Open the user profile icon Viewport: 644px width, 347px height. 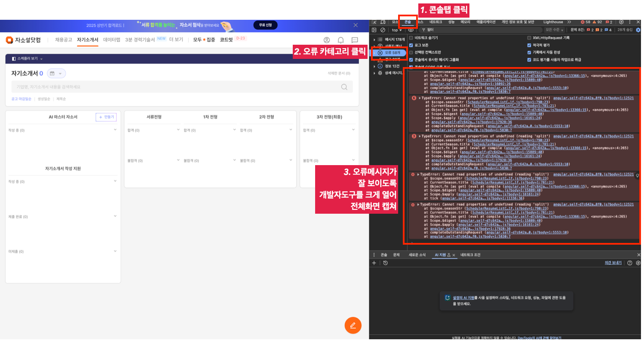coord(327,40)
